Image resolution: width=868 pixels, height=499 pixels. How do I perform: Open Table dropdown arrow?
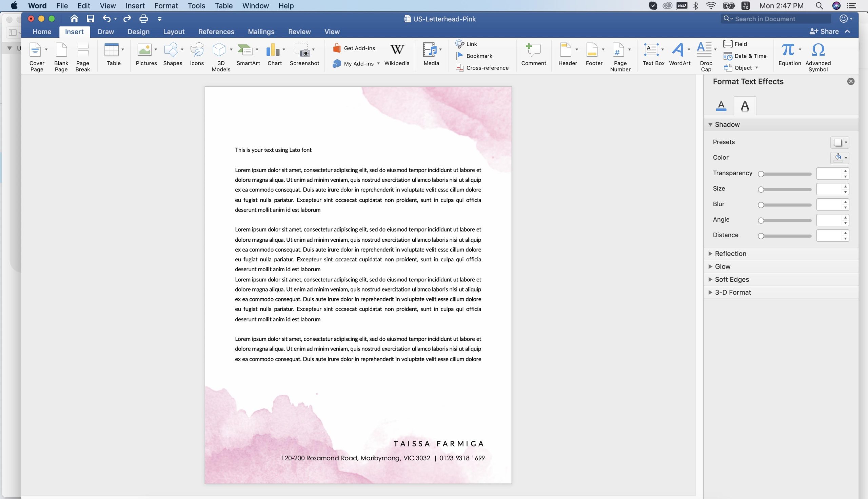(x=123, y=50)
